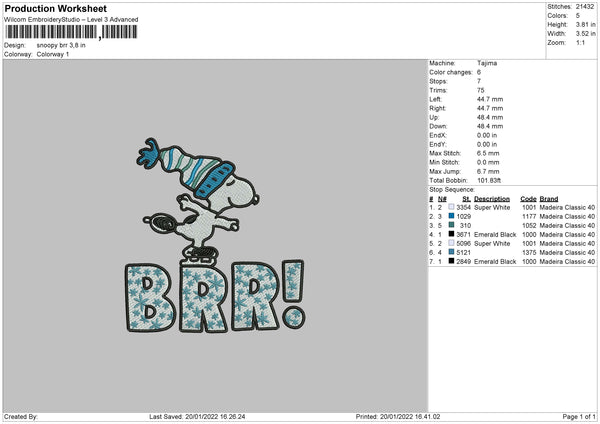Image resolution: width=600 pixels, height=424 pixels.
Task: Click thread code 1177 in stop row 2
Action: (x=529, y=217)
